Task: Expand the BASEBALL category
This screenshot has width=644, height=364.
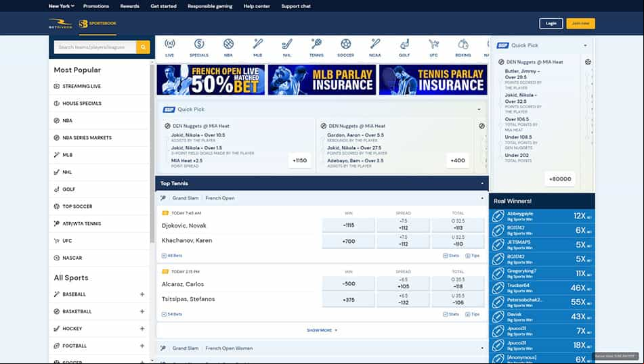Action: click(x=142, y=294)
